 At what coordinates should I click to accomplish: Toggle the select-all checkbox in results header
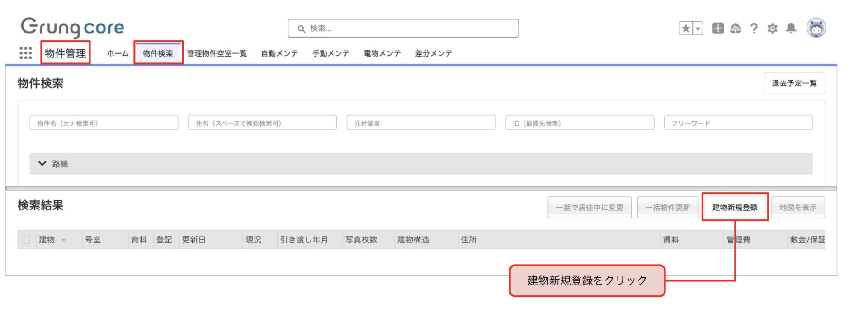(26, 240)
